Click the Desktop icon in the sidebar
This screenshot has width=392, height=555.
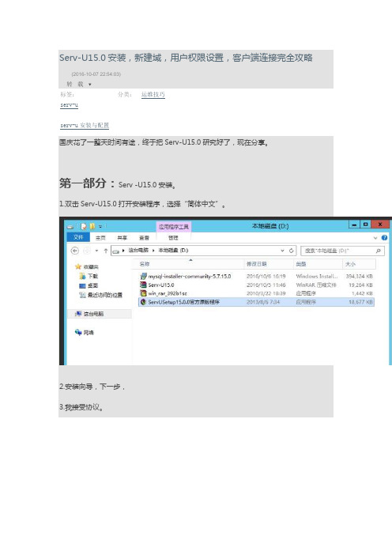[x=82, y=285]
